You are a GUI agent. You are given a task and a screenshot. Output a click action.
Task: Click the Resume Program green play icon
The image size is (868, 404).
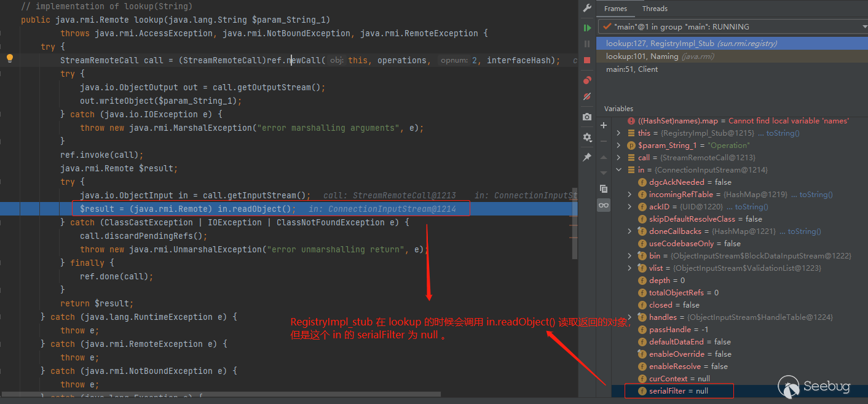(587, 28)
